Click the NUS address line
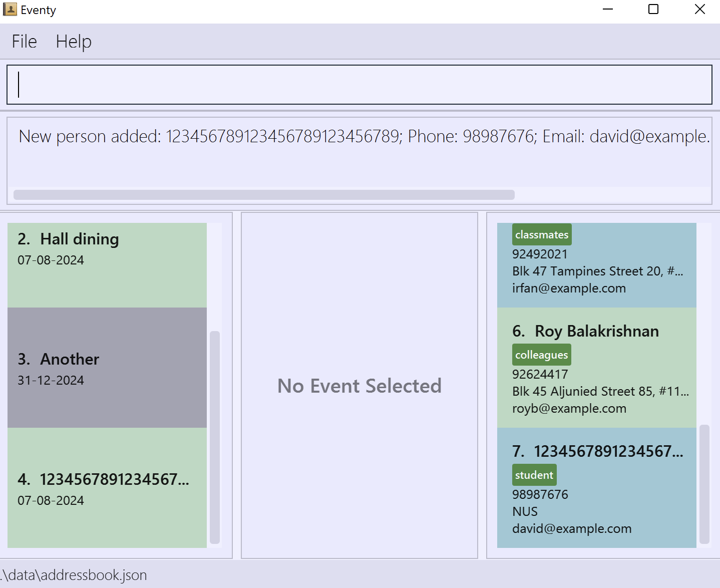Screen dimensions: 720x588 coord(525,512)
